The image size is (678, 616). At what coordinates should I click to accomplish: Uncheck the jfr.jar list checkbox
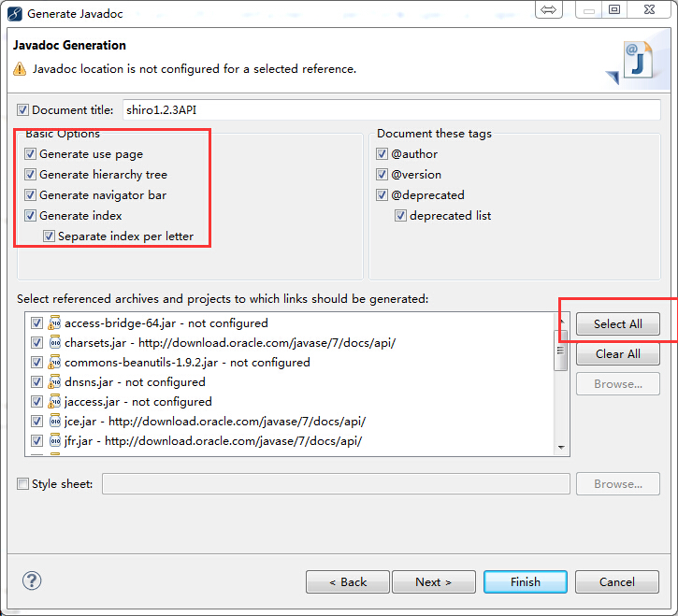36,440
